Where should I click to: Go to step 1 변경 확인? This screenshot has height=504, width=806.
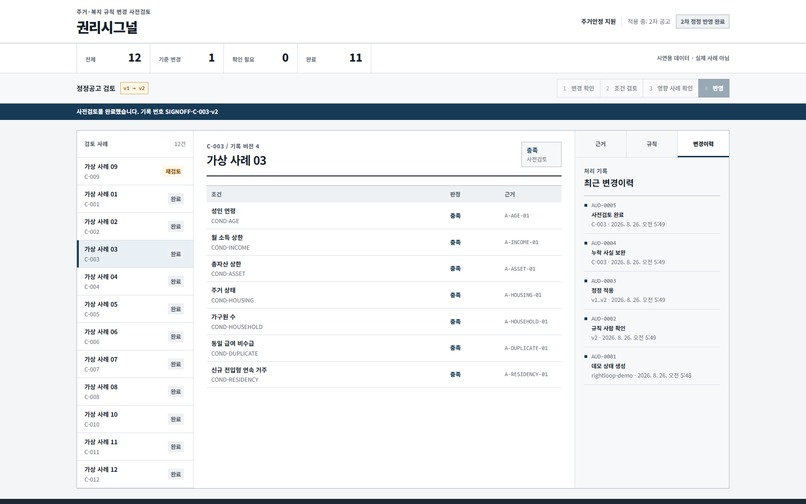578,88
